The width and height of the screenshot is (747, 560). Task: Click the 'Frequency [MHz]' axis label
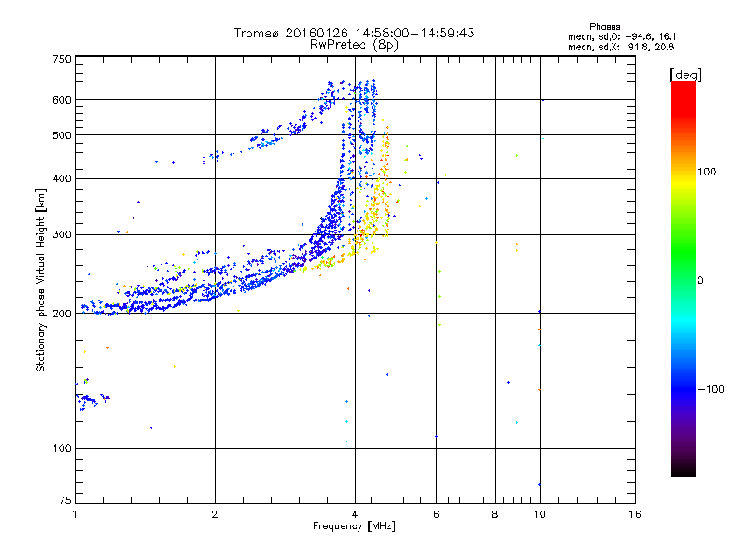[x=354, y=526]
